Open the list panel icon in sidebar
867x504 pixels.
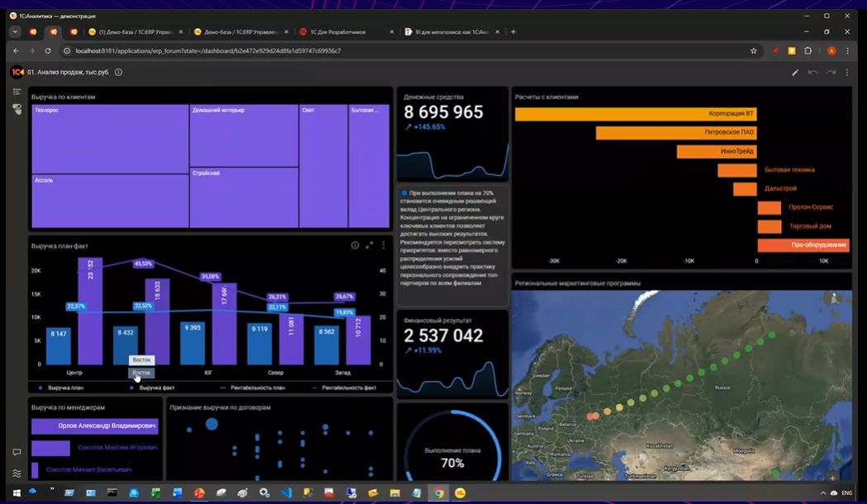pyautogui.click(x=17, y=92)
